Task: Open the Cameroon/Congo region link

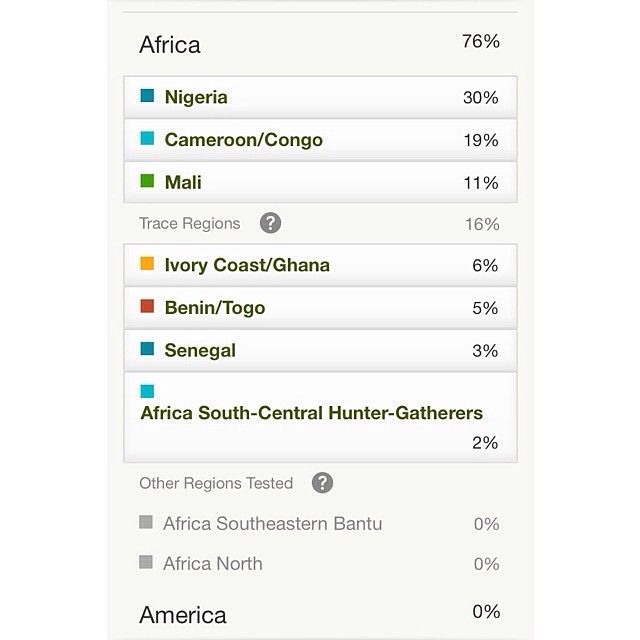Action: (320, 140)
